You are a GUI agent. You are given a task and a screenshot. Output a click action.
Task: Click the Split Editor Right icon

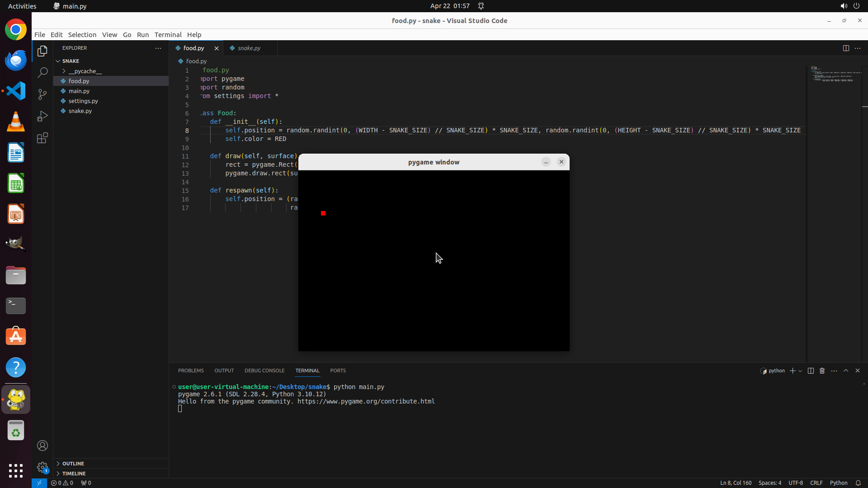click(845, 48)
